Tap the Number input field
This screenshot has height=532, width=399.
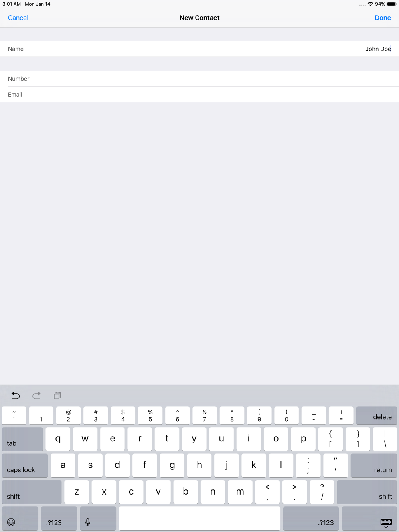199,79
